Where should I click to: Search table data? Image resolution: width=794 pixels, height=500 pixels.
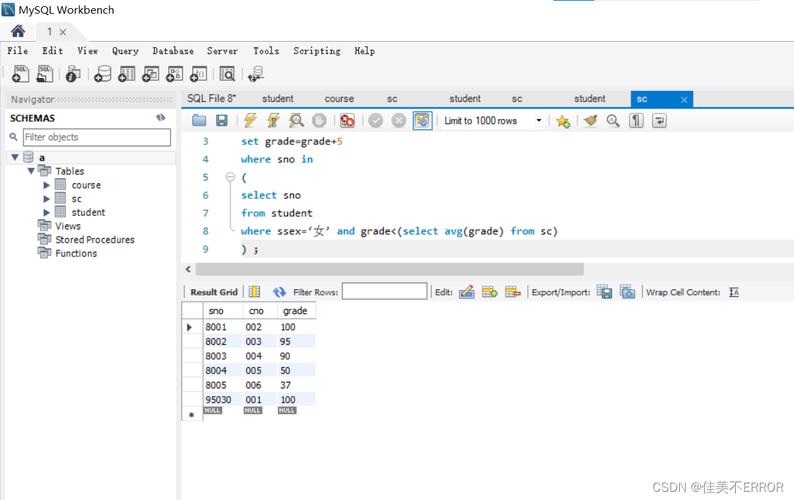point(227,74)
